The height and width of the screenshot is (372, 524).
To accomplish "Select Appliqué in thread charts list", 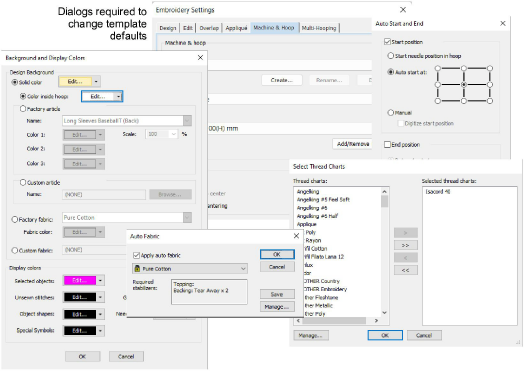I will coord(306,224).
